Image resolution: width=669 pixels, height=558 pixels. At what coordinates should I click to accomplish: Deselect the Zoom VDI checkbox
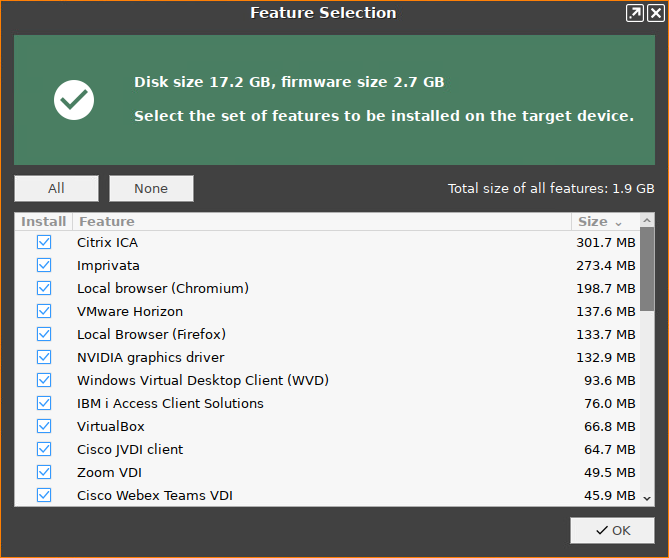(44, 472)
